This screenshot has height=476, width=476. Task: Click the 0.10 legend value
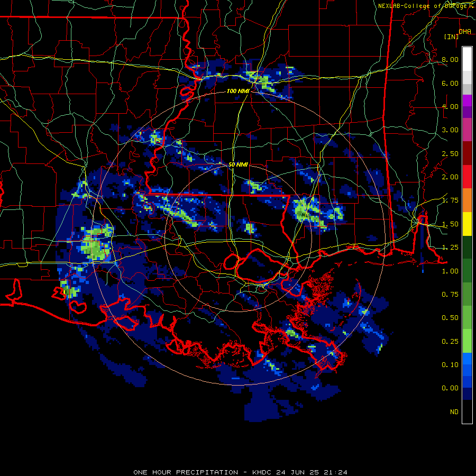(450, 364)
